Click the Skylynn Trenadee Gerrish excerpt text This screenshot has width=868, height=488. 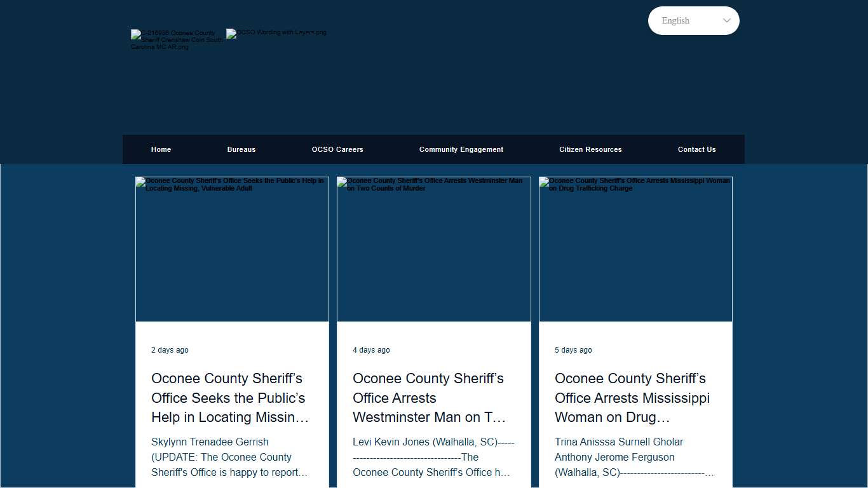coord(230,457)
